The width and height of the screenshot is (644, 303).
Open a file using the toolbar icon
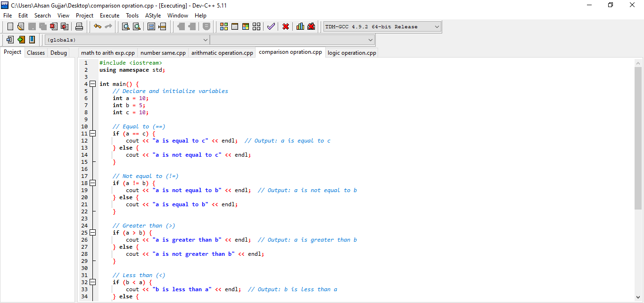(x=21, y=26)
